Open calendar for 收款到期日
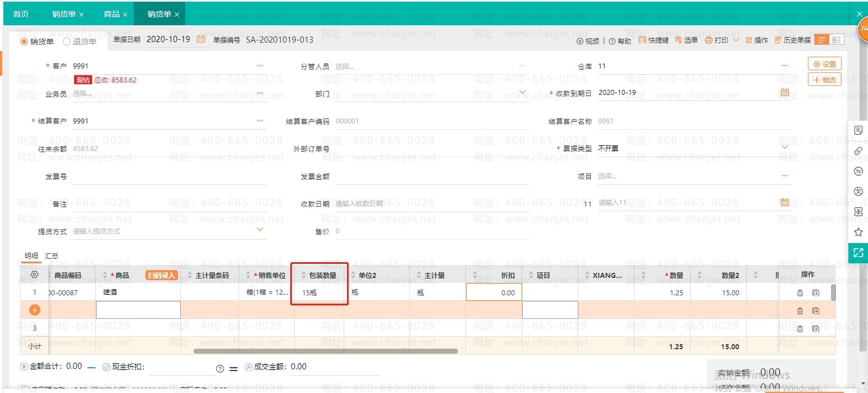The image size is (868, 393). tap(785, 92)
